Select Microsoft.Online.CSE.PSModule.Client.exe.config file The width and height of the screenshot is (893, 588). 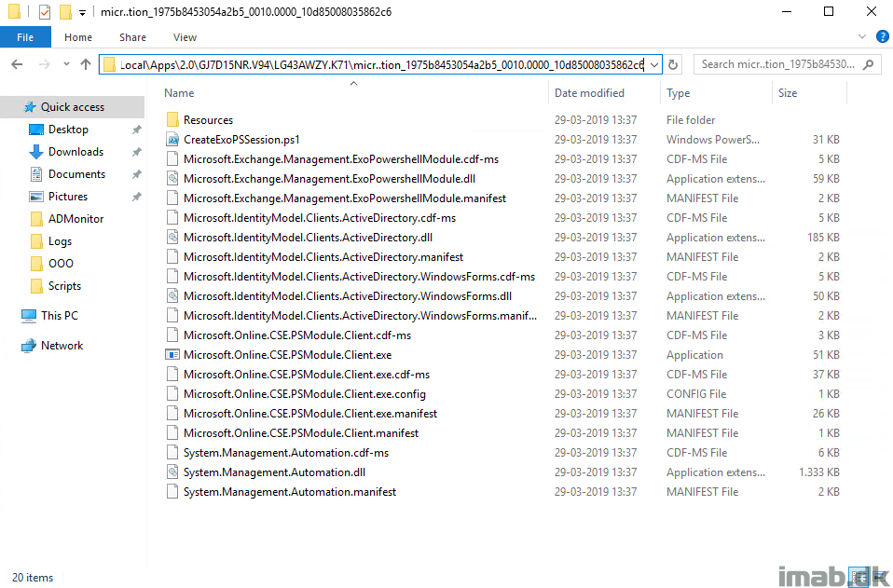coord(305,393)
